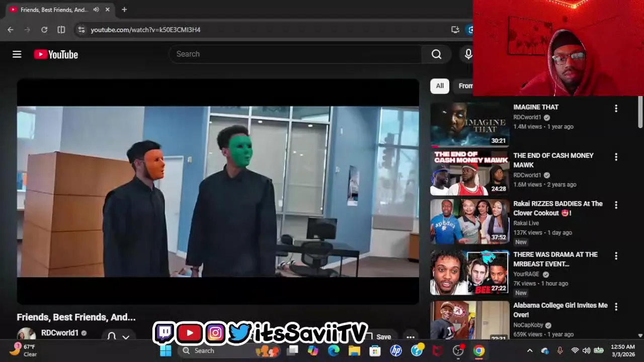Image resolution: width=644 pixels, height=362 pixels.
Task: Open Microsoft Store from the taskbar
Action: coord(375,350)
